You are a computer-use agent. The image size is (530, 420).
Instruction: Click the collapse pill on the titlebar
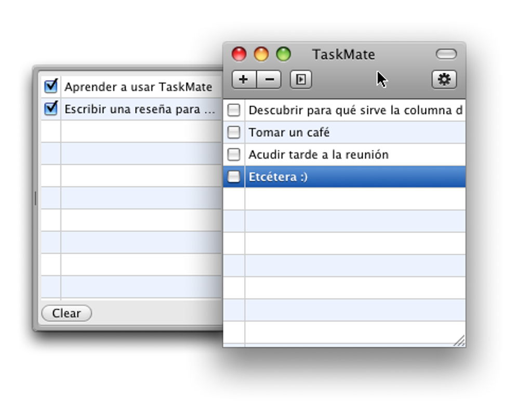click(446, 54)
